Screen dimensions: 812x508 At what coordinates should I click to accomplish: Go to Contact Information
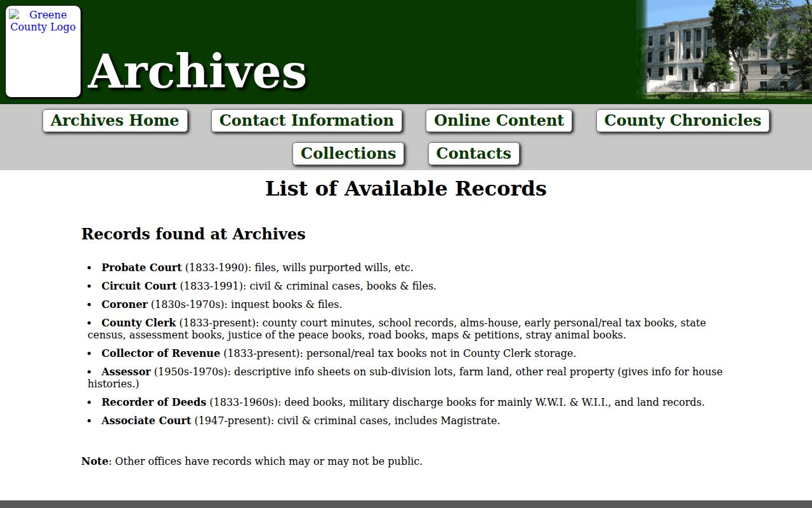(306, 121)
